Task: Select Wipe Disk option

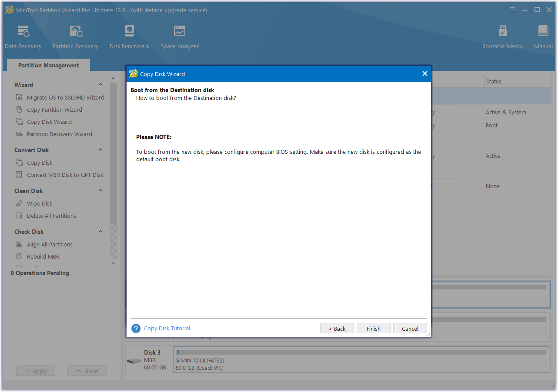Action: pyautogui.click(x=40, y=203)
